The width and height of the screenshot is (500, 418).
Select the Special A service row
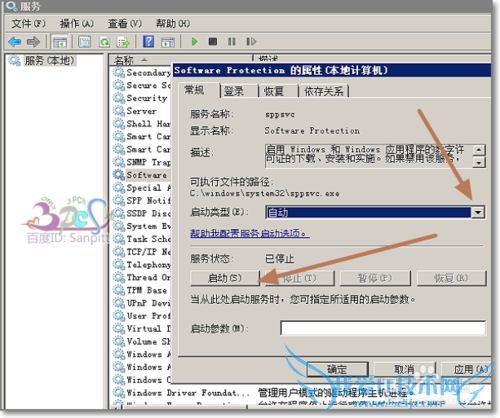142,188
